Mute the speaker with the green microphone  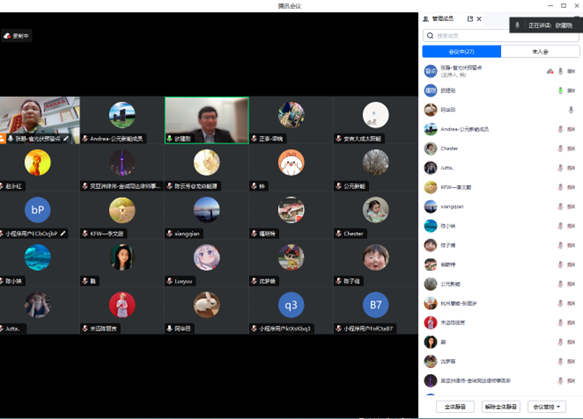[x=560, y=90]
